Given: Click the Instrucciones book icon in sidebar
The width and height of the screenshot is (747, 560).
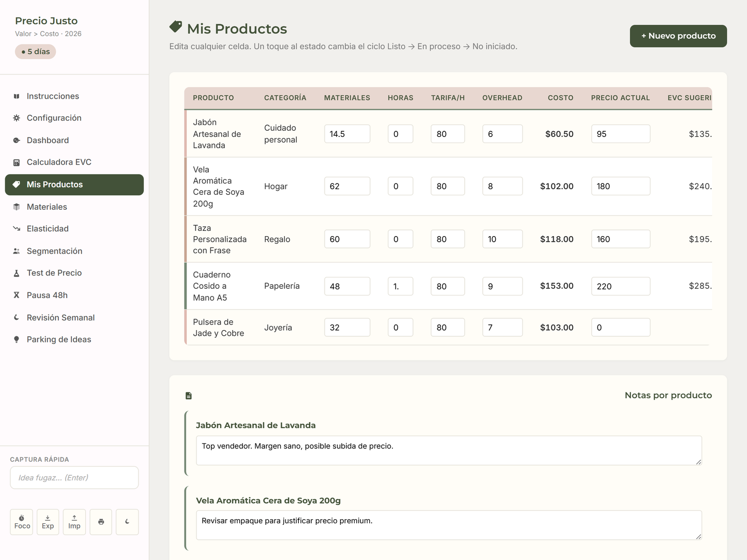Looking at the screenshot, I should point(17,96).
